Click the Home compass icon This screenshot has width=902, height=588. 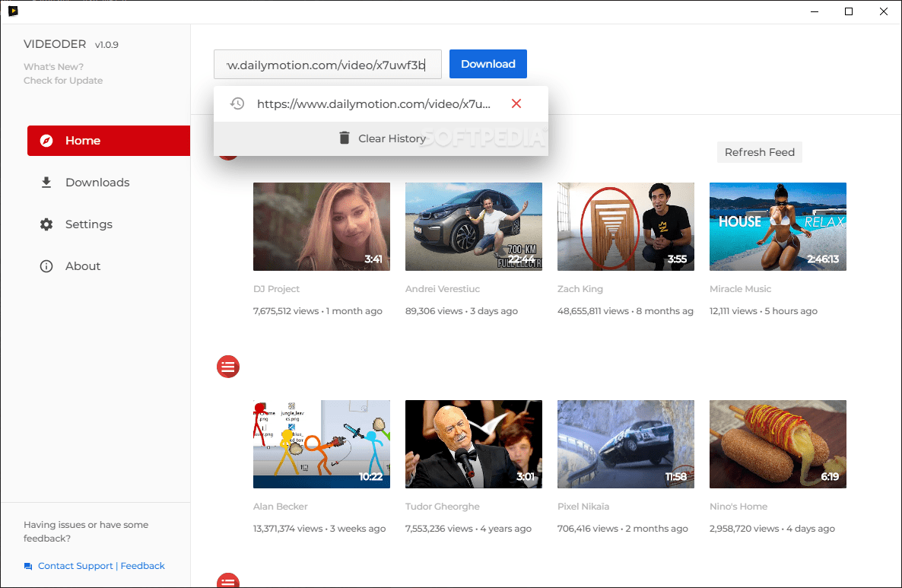click(x=46, y=141)
